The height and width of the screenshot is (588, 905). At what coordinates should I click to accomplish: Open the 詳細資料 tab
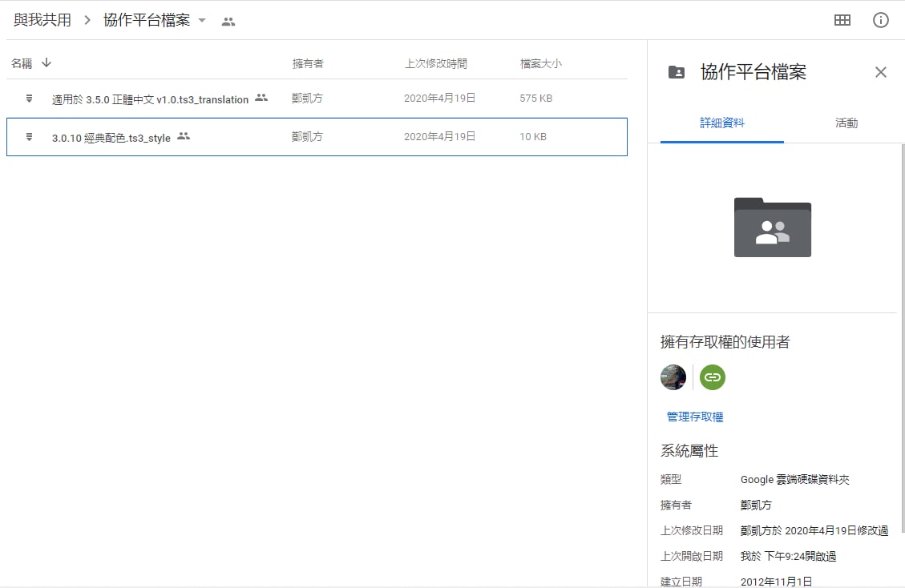click(x=721, y=123)
